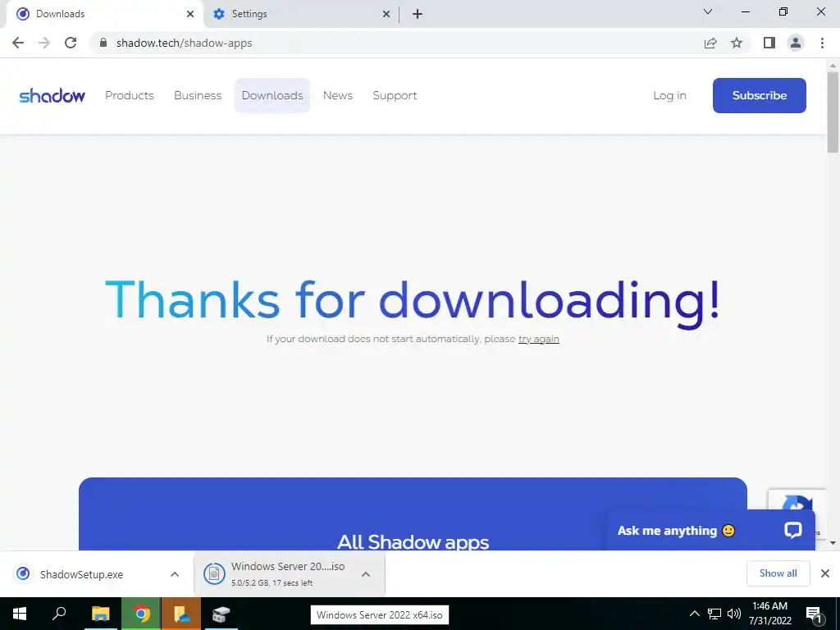Viewport: 840px width, 630px height.
Task: Click the chat bubble icon
Action: (x=793, y=530)
